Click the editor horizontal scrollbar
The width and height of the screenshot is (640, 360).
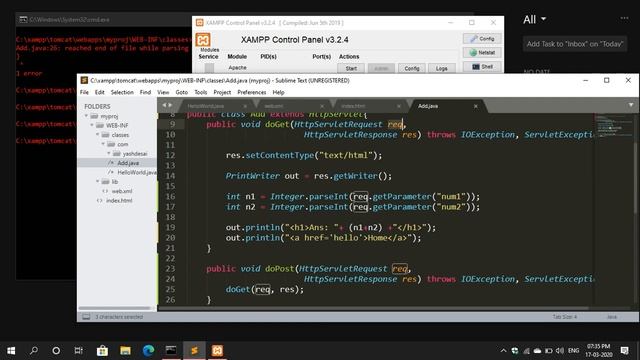(373, 308)
